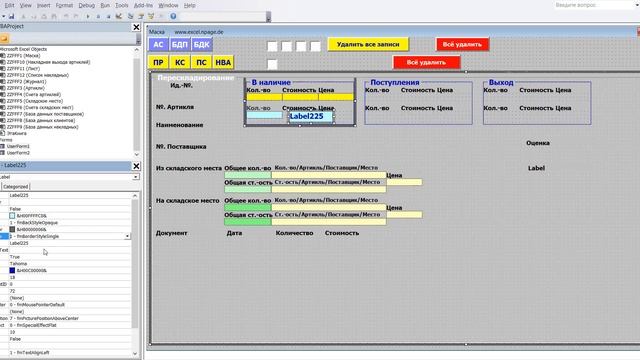
Task: Click the Break pause icon in toolbar
Action: 98,16
